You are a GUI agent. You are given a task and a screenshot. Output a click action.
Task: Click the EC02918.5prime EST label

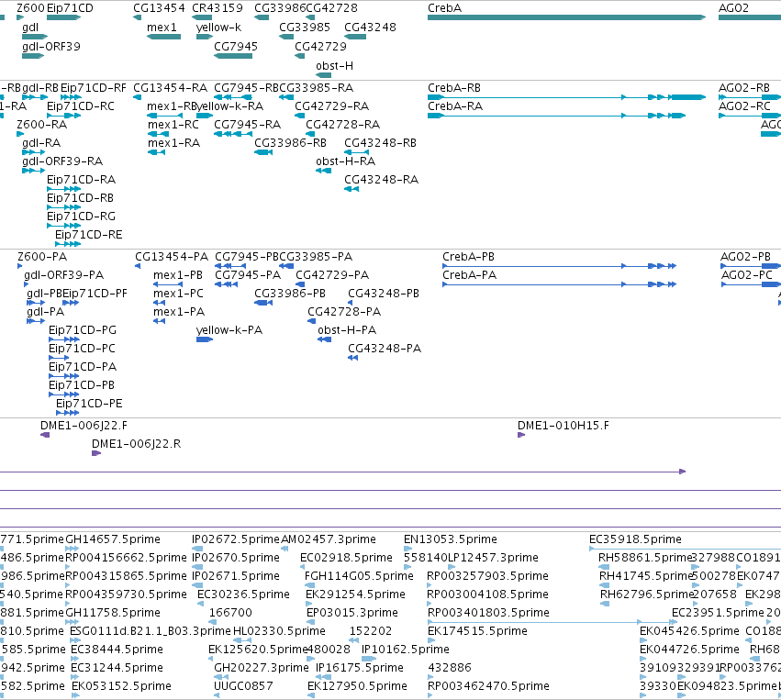[x=346, y=558]
